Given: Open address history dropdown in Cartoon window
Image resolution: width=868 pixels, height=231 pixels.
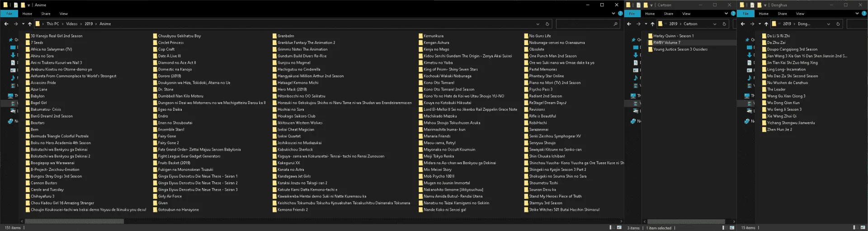Looking at the screenshot, I should 715,24.
